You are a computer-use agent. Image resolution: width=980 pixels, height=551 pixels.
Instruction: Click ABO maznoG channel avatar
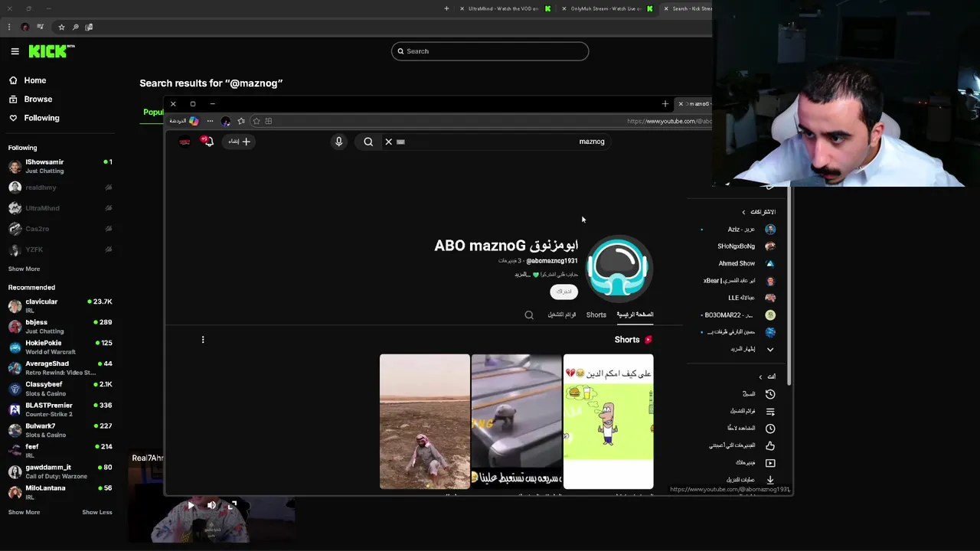coord(619,268)
